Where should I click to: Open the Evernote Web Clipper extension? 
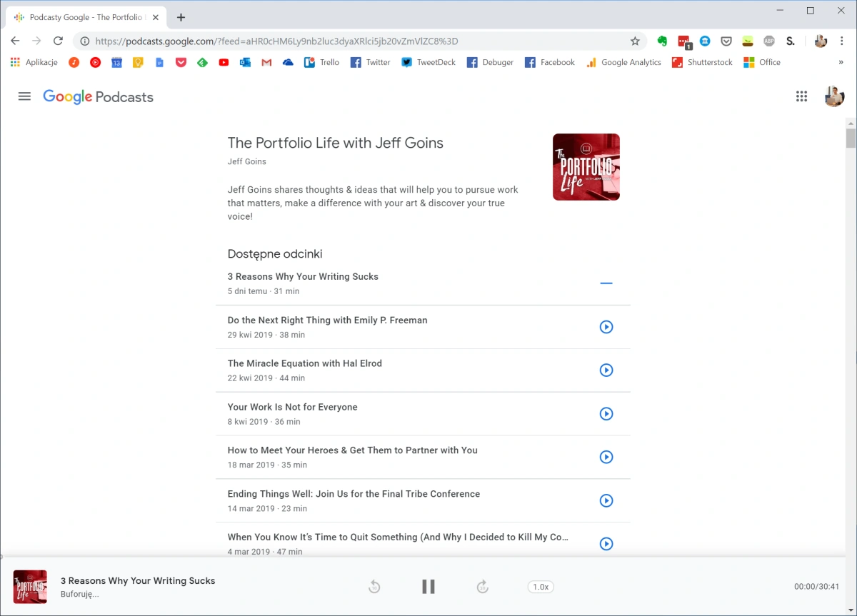[x=662, y=41]
